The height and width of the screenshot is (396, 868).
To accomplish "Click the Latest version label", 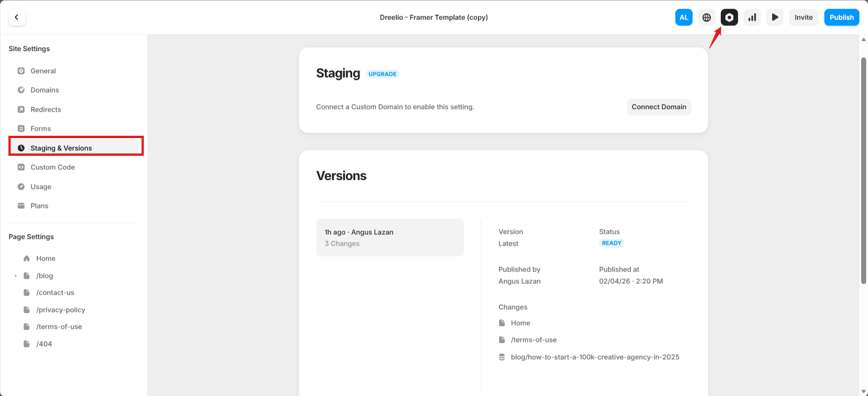I will (508, 243).
